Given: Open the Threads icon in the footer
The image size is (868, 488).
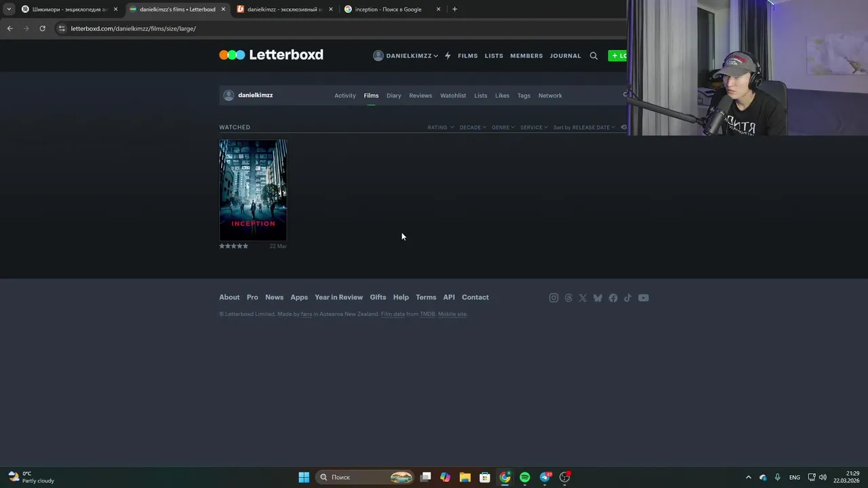Looking at the screenshot, I should click(x=568, y=298).
